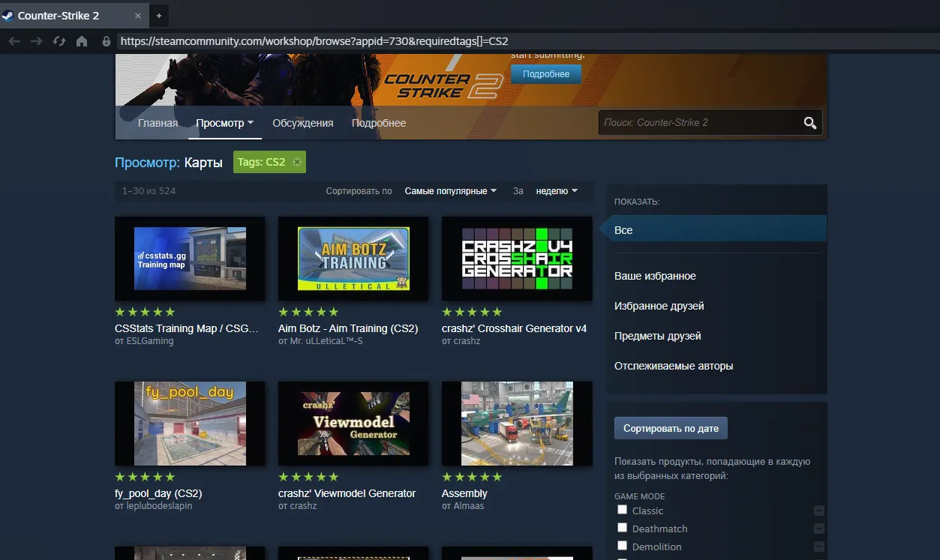Open author leplubodeslapin profile link

(x=159, y=506)
